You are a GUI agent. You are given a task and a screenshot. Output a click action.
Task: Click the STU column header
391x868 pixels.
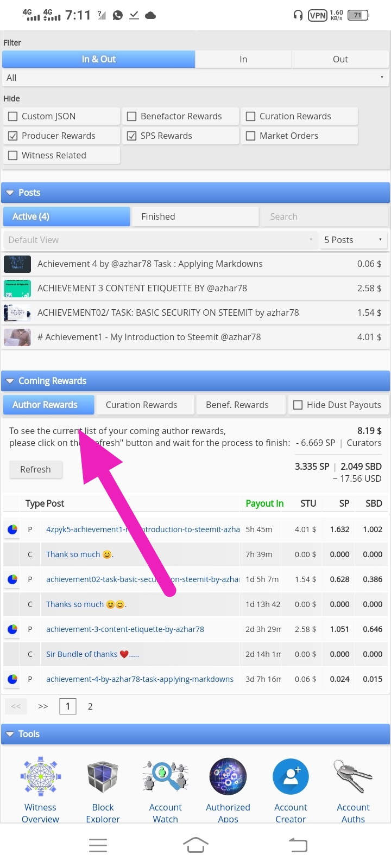point(308,503)
